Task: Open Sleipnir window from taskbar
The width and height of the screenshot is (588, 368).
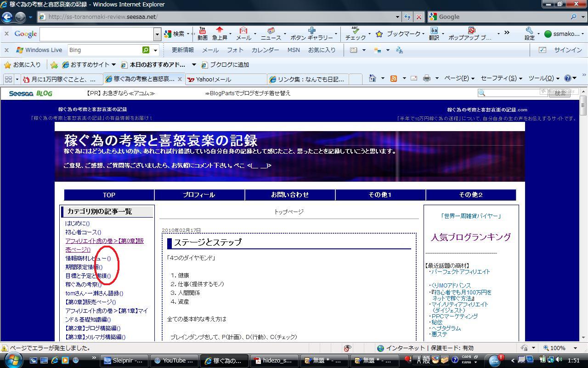Action: tap(124, 361)
